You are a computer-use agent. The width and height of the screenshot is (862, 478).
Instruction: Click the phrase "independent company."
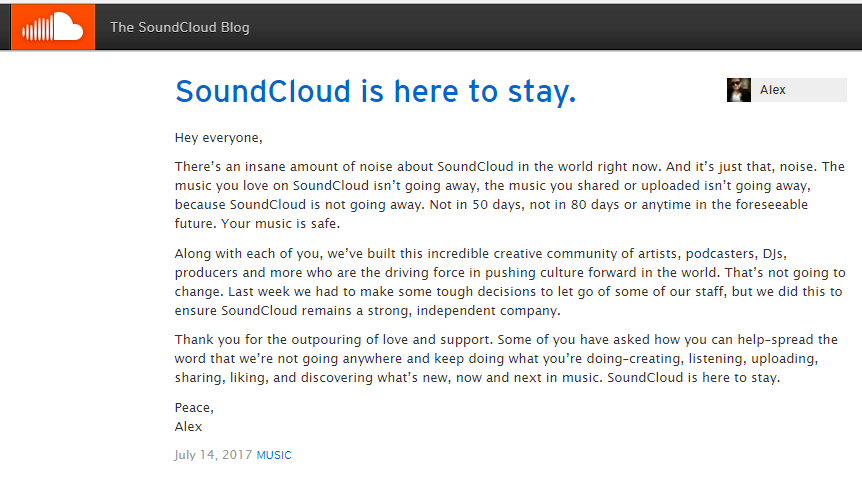point(488,311)
